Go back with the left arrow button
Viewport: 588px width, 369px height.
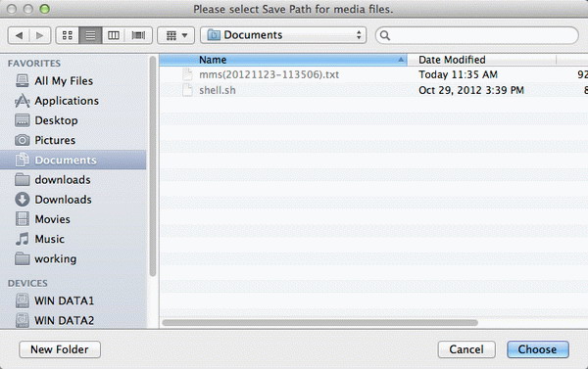[19, 35]
